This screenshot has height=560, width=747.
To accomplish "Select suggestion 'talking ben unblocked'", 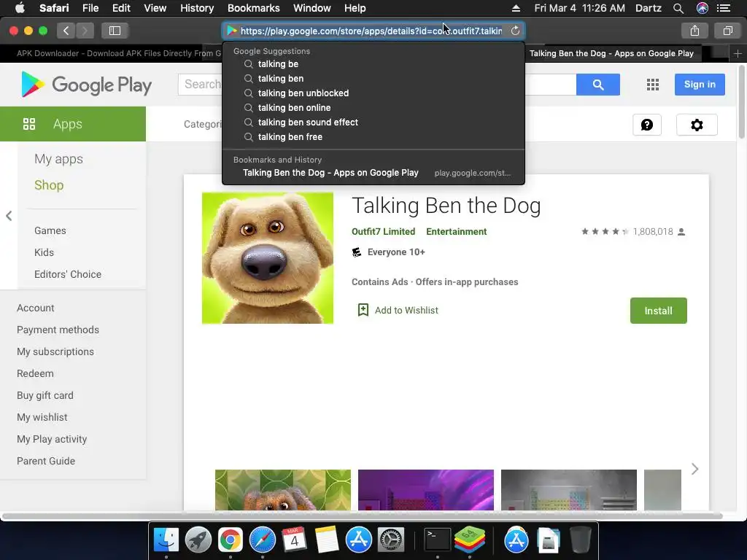I will (373, 93).
